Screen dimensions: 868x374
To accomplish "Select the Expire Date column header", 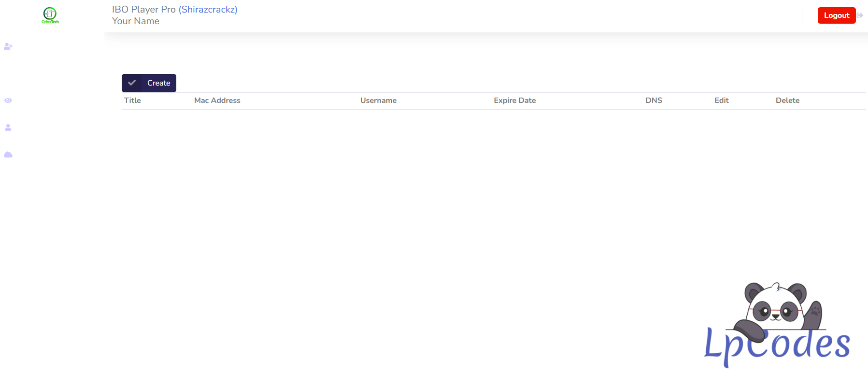I will [x=514, y=101].
